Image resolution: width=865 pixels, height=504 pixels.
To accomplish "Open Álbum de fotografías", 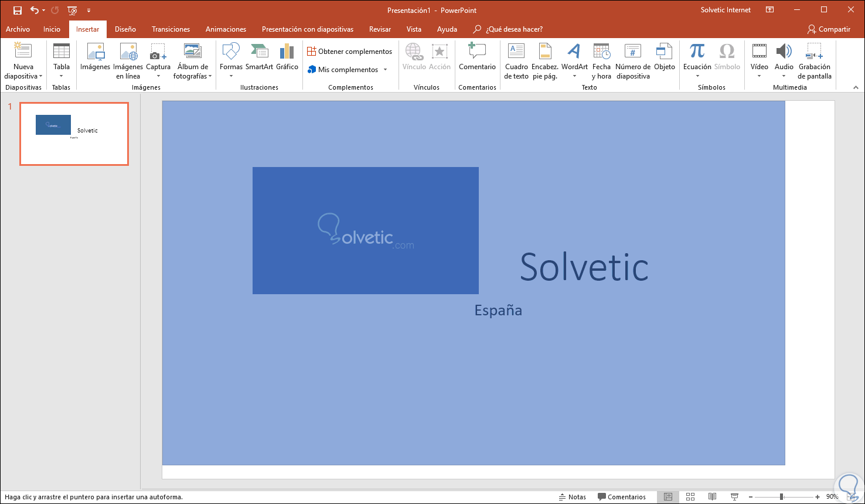I will (x=193, y=61).
